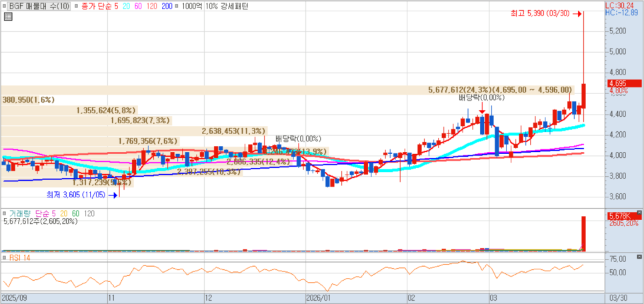Toggle the square marker before 1000억
644x304 pixels.
tap(176, 6)
